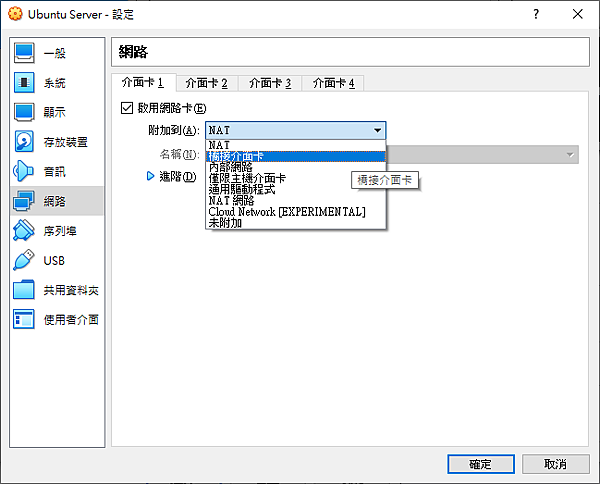Select the 序列埠 label in sidebar

[x=60, y=231]
